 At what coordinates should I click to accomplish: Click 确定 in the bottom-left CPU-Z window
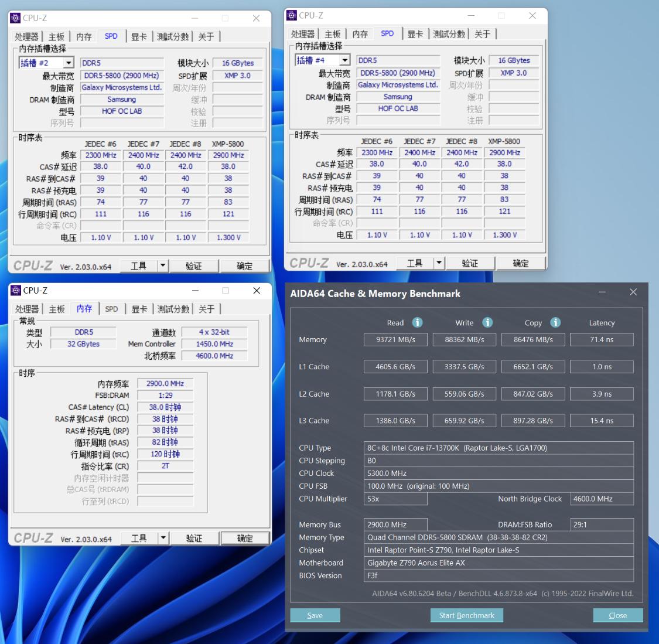(x=245, y=537)
